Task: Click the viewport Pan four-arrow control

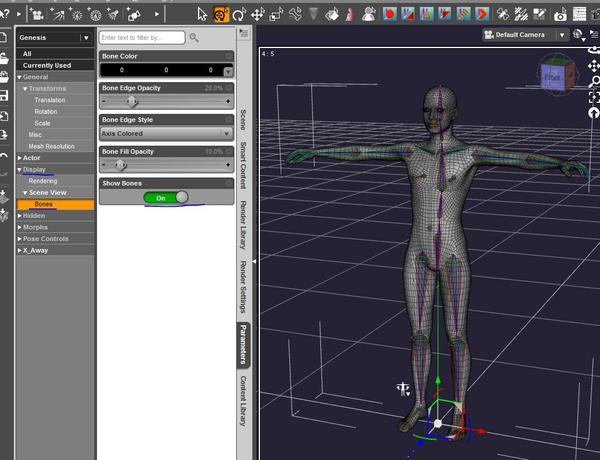Action: (594, 66)
